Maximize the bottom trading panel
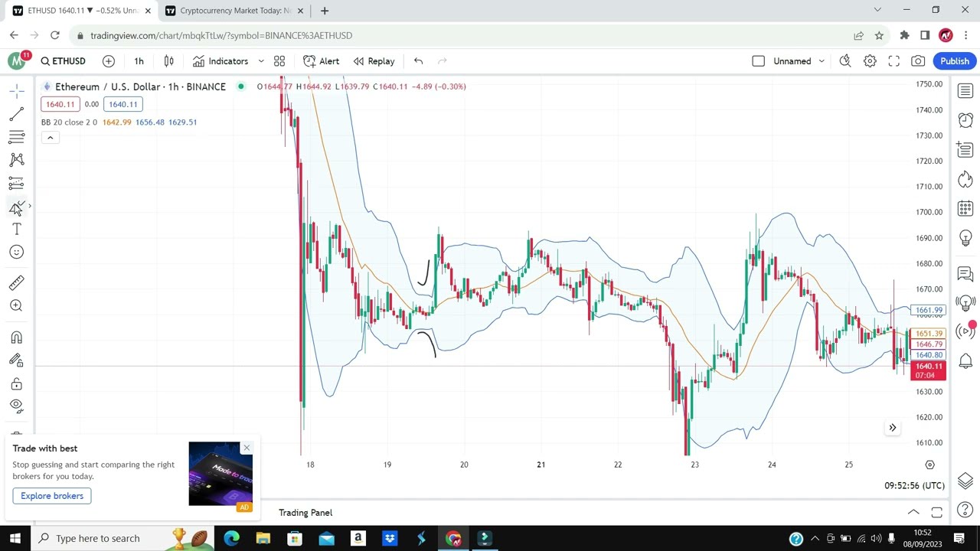 (x=936, y=513)
